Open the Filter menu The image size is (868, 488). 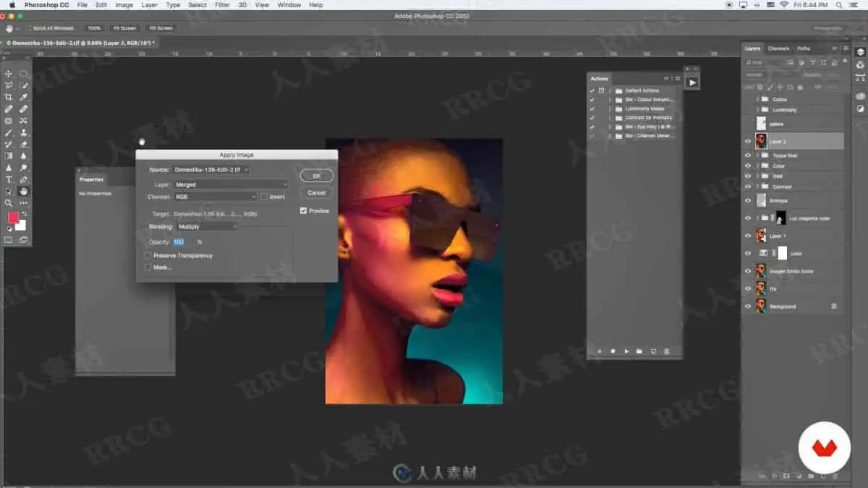222,5
